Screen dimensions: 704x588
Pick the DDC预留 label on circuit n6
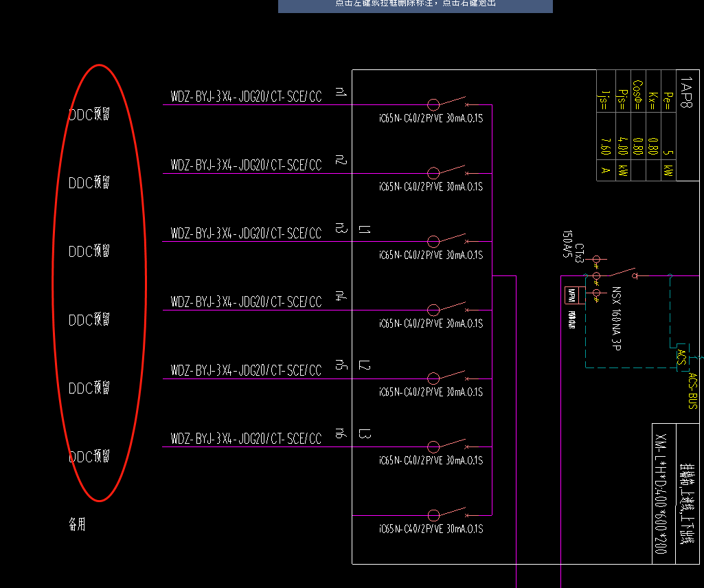point(89,456)
